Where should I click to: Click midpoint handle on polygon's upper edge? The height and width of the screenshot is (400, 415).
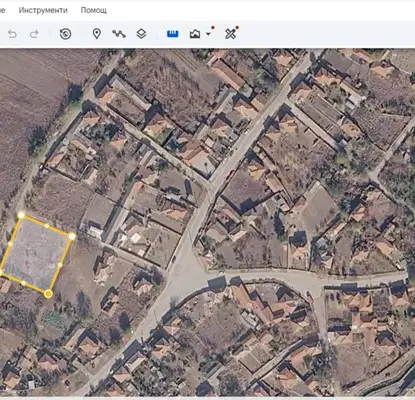tap(47, 226)
